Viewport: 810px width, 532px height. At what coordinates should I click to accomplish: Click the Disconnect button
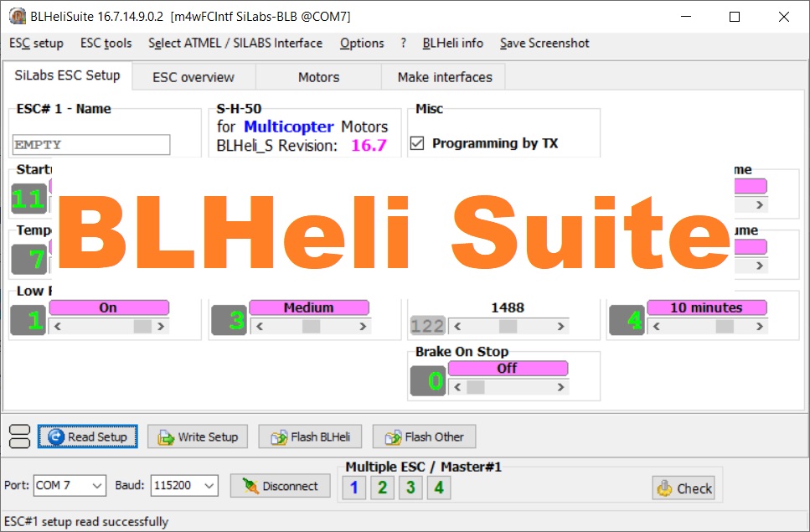point(280,486)
